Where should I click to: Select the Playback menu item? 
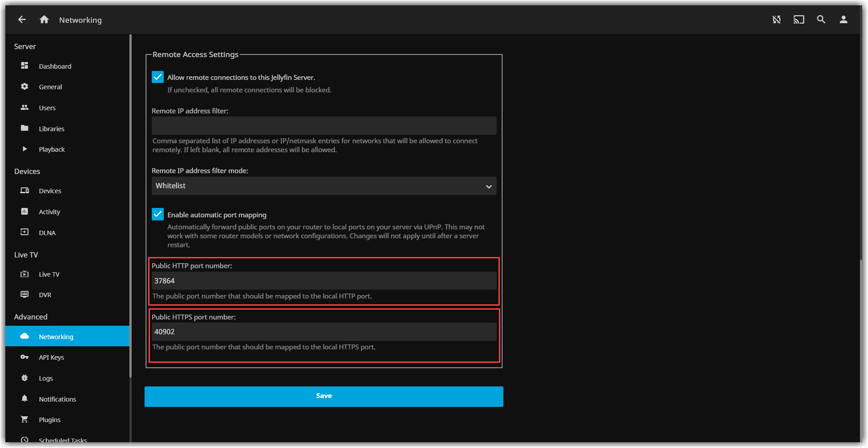pos(67,149)
